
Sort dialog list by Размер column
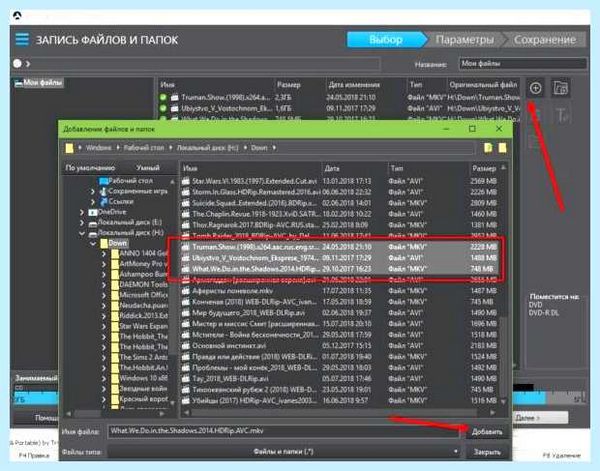[484, 168]
